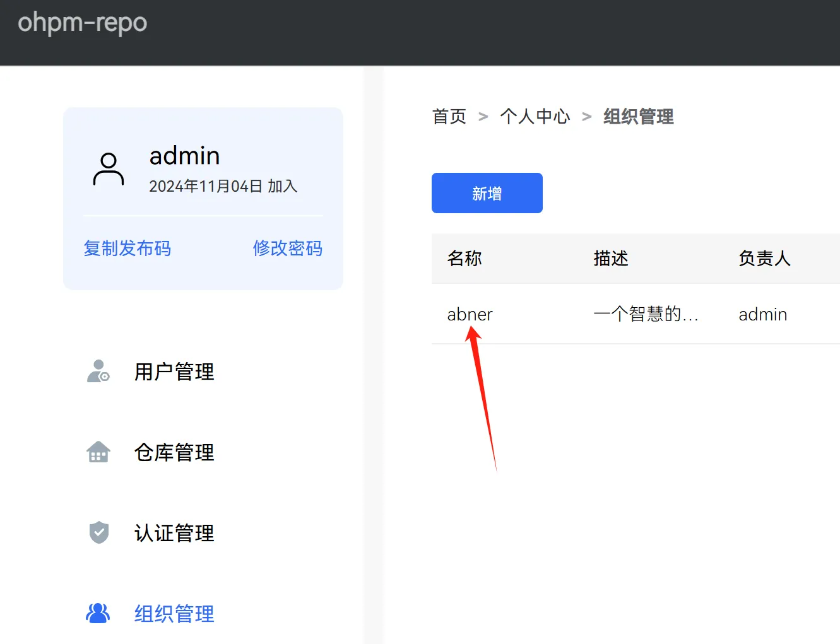The image size is (840, 644).
Task: Click the 名称 column header
Action: [x=464, y=258]
